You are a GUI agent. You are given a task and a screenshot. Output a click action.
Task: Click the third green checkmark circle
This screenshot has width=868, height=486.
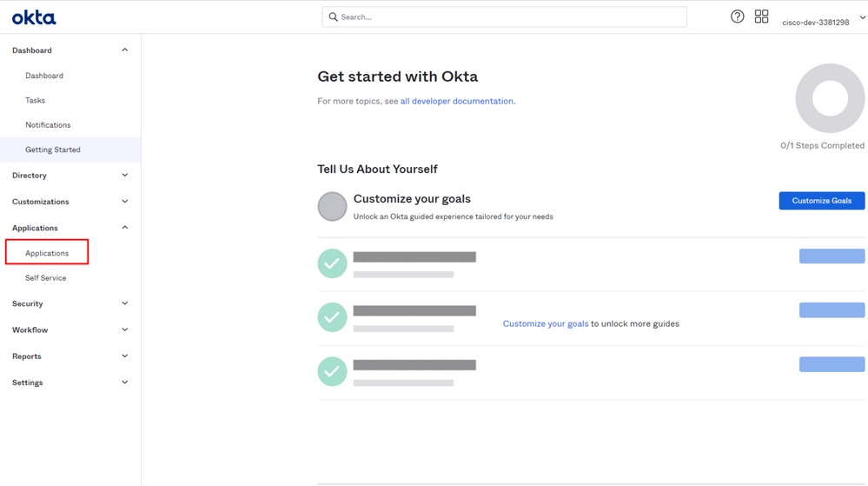332,371
